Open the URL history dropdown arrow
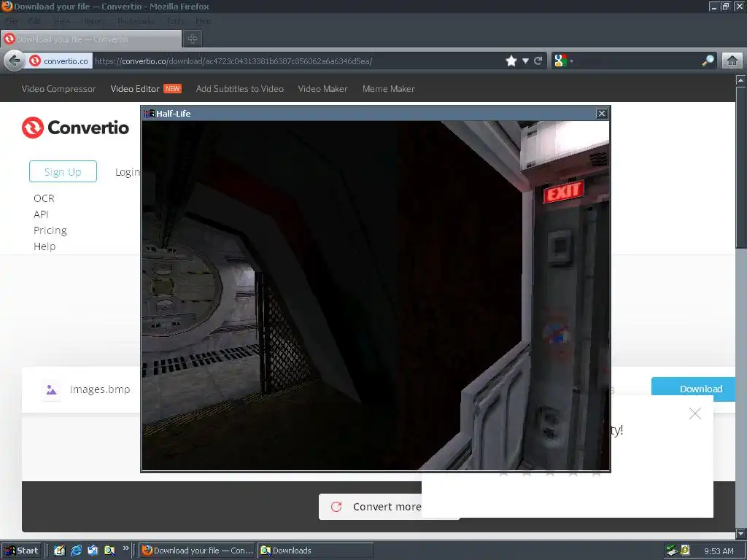The height and width of the screenshot is (560, 747). click(525, 61)
